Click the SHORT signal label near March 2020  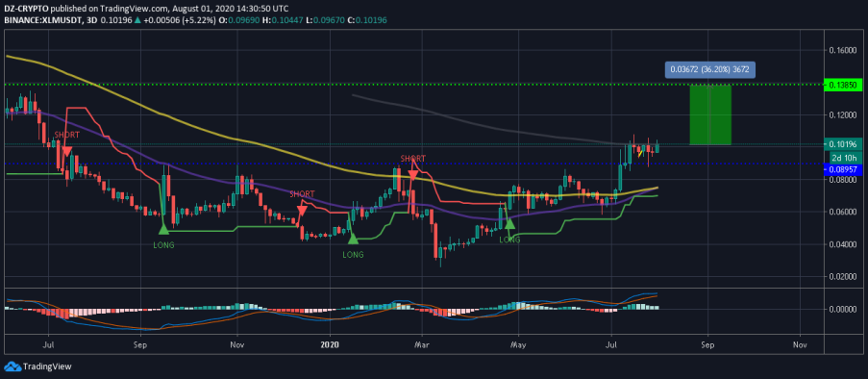[413, 159]
